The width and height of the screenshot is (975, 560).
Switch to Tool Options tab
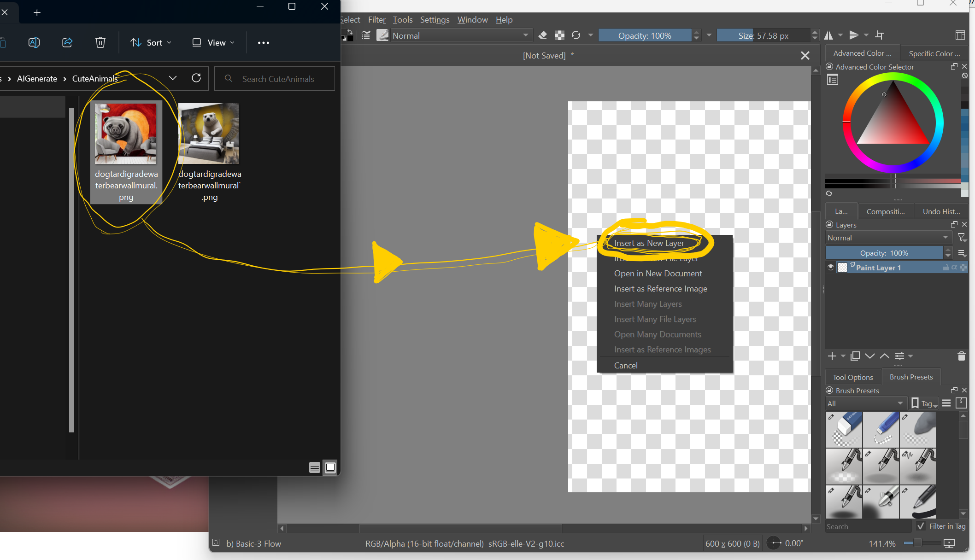point(852,377)
